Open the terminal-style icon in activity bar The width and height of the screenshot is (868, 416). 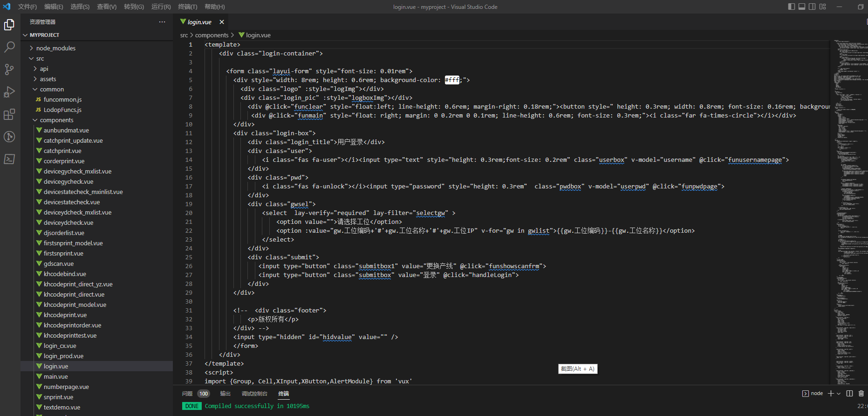pyautogui.click(x=9, y=159)
